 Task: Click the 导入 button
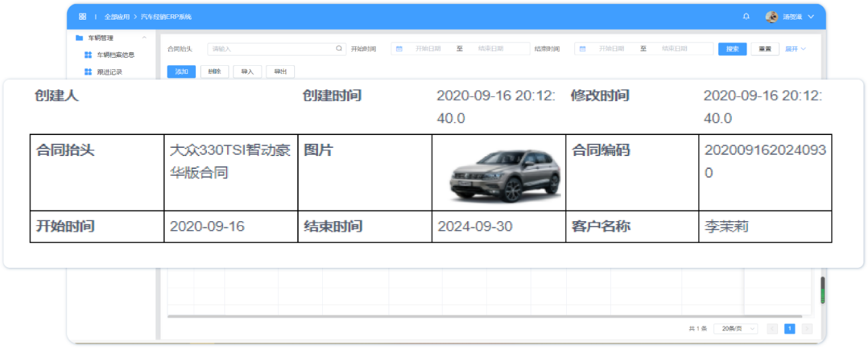247,71
